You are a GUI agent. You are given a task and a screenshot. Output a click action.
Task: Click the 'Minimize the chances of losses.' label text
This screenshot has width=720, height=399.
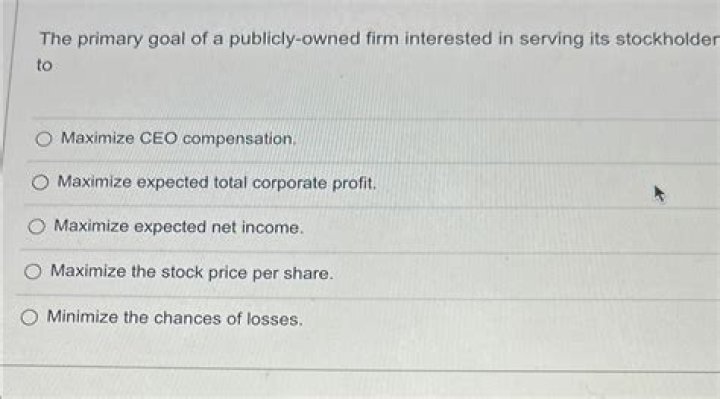pyautogui.click(x=174, y=318)
